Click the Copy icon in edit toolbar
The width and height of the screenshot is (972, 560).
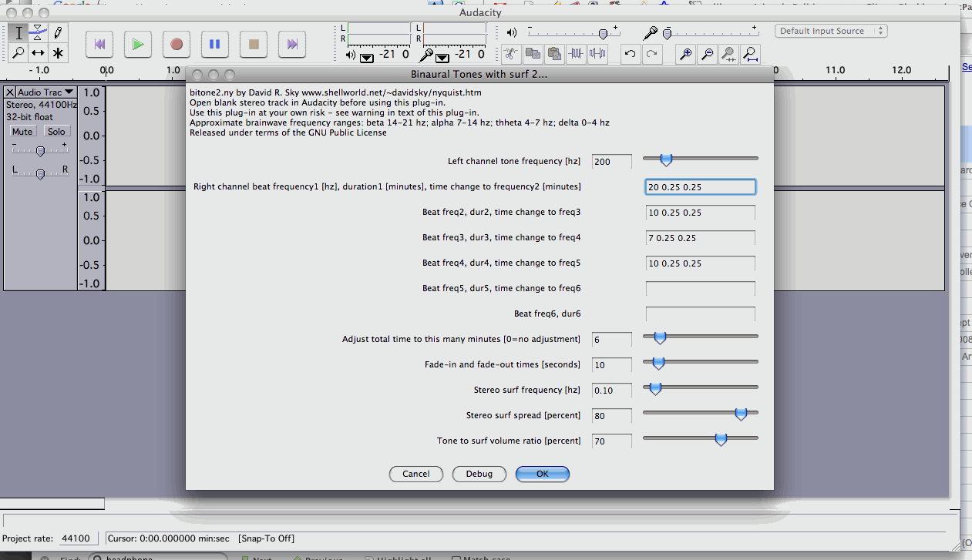532,54
